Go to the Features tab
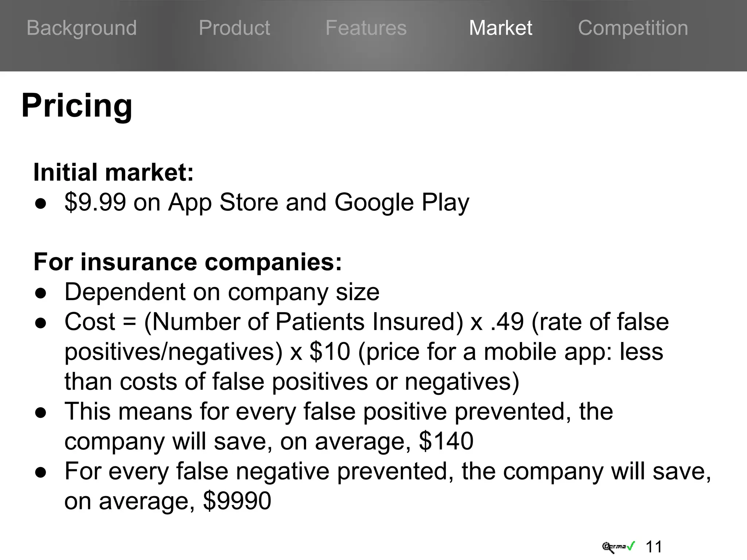The width and height of the screenshot is (747, 560). [x=366, y=28]
